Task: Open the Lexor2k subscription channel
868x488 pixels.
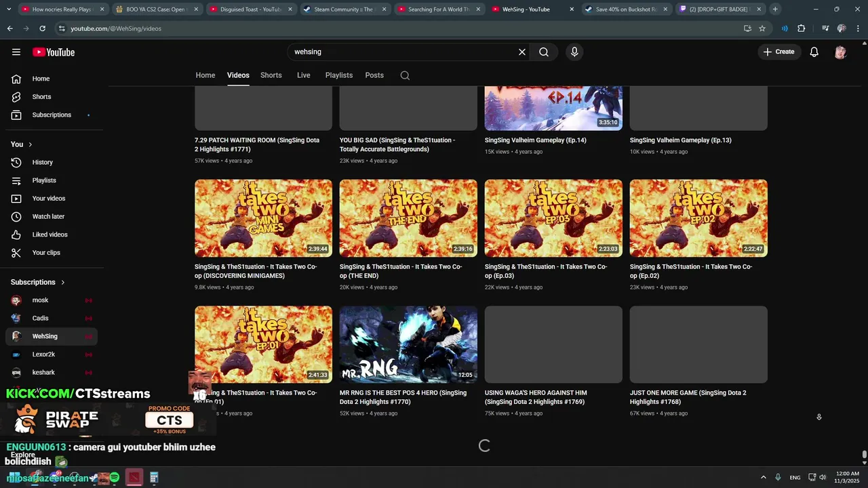Action: tap(52, 354)
